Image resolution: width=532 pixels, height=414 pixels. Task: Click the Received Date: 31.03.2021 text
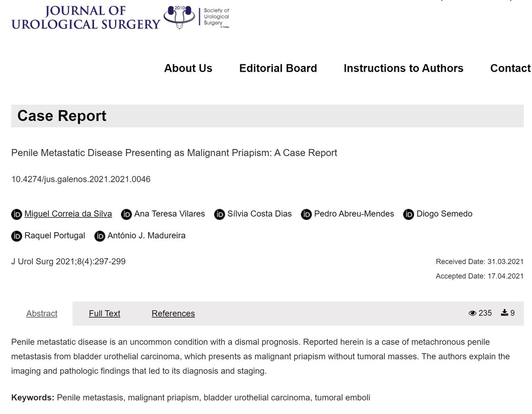tap(480, 262)
